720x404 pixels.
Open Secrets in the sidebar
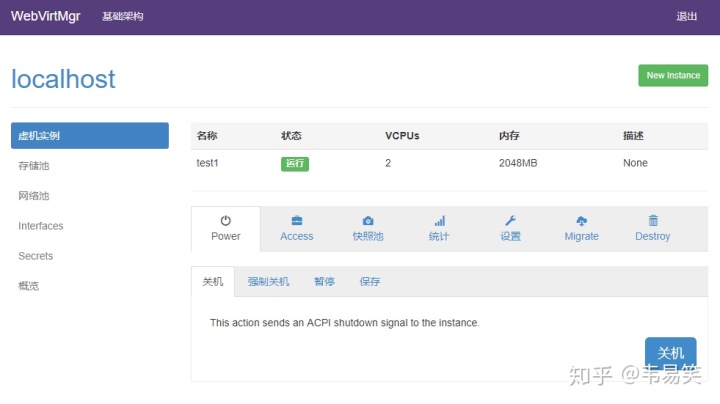tap(35, 256)
